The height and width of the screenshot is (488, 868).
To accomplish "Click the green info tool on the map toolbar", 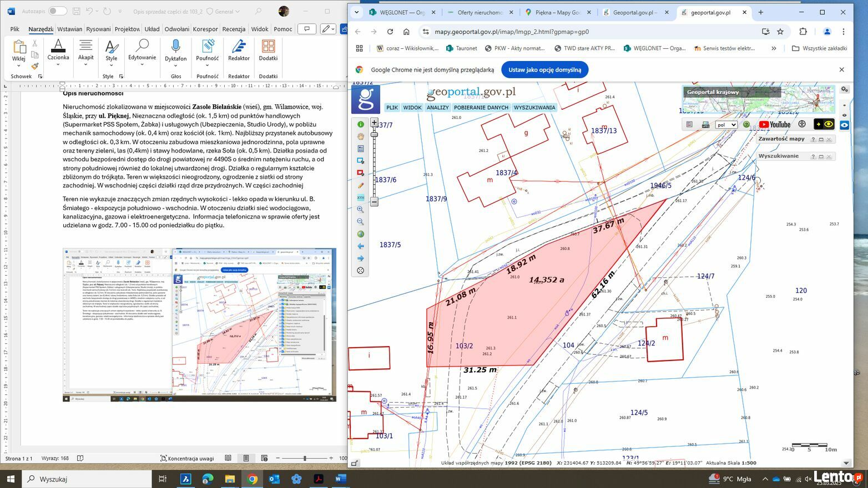I will click(x=361, y=124).
